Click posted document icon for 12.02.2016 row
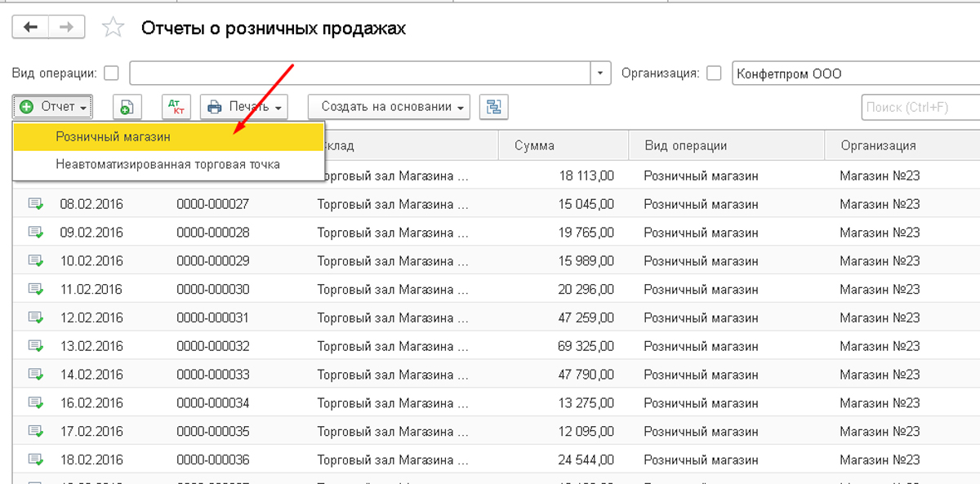 tap(36, 317)
